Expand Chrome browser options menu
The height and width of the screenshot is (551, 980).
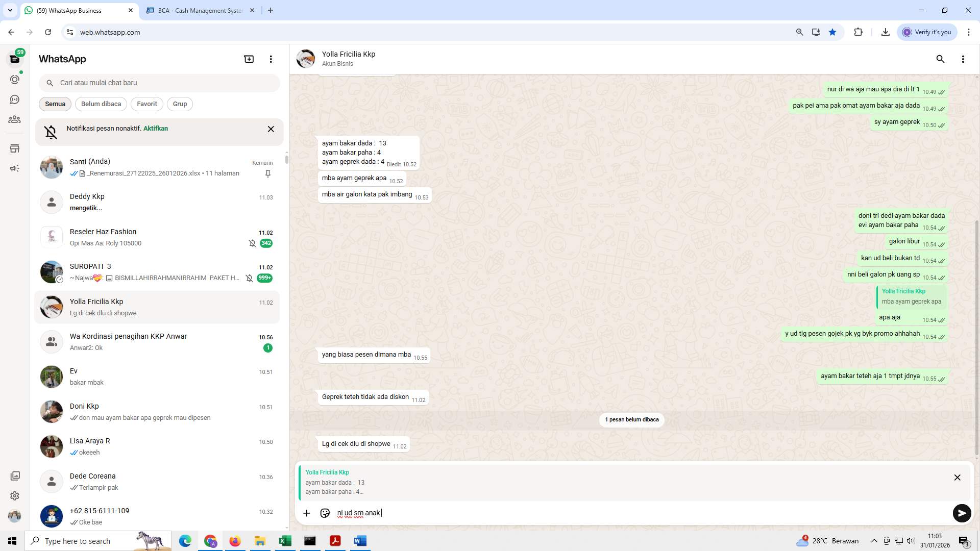click(969, 32)
